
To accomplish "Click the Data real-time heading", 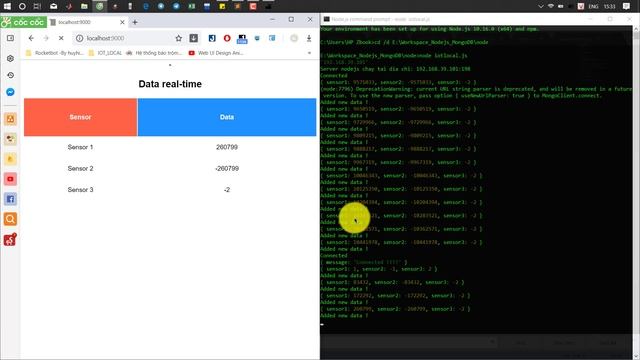I will tap(170, 84).
